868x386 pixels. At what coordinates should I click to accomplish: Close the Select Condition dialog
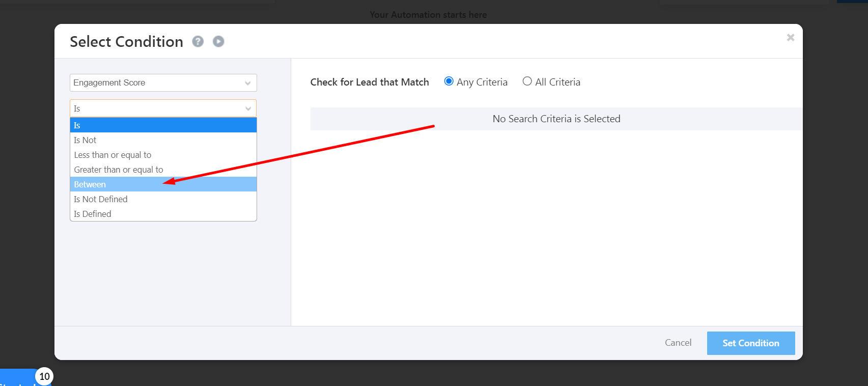pyautogui.click(x=790, y=37)
